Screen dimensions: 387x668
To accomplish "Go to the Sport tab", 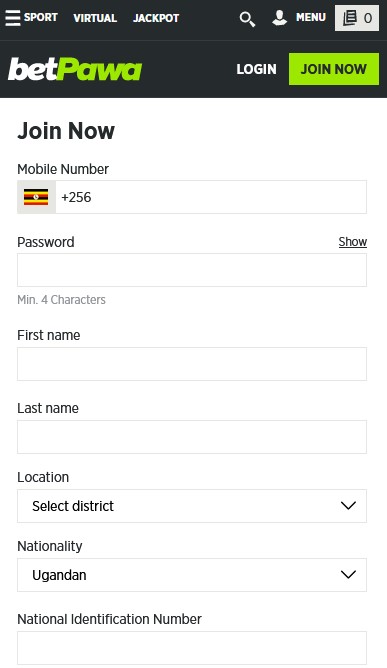I will click(40, 17).
